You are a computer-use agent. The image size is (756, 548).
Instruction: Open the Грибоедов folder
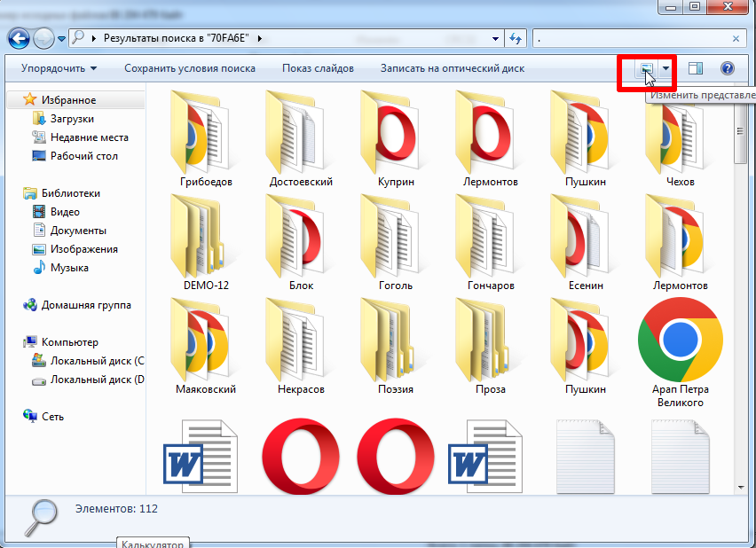tap(206, 139)
